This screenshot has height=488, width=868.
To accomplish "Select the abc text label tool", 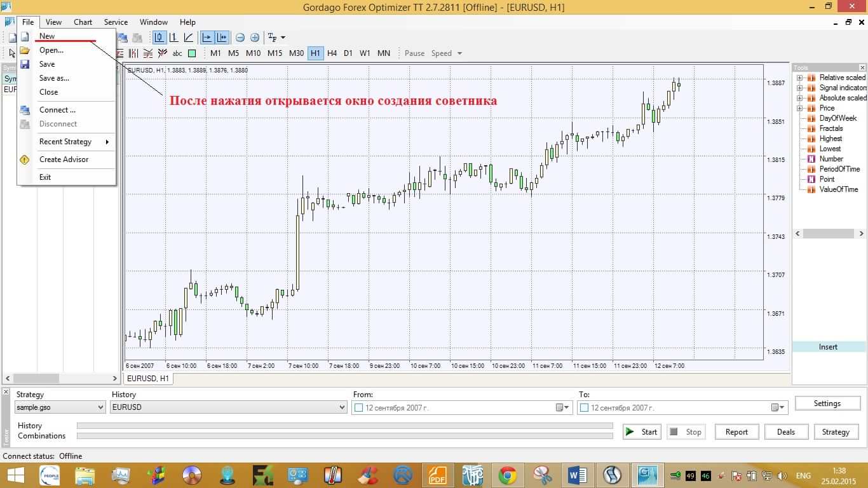I will coord(177,53).
